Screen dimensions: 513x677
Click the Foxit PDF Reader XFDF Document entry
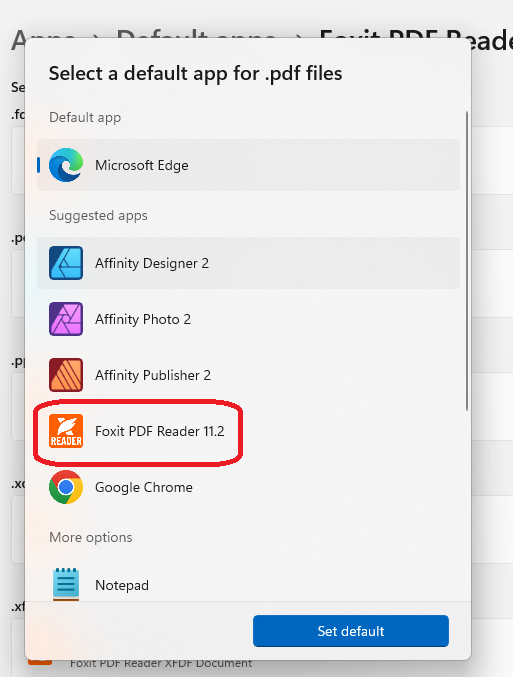[161, 664]
